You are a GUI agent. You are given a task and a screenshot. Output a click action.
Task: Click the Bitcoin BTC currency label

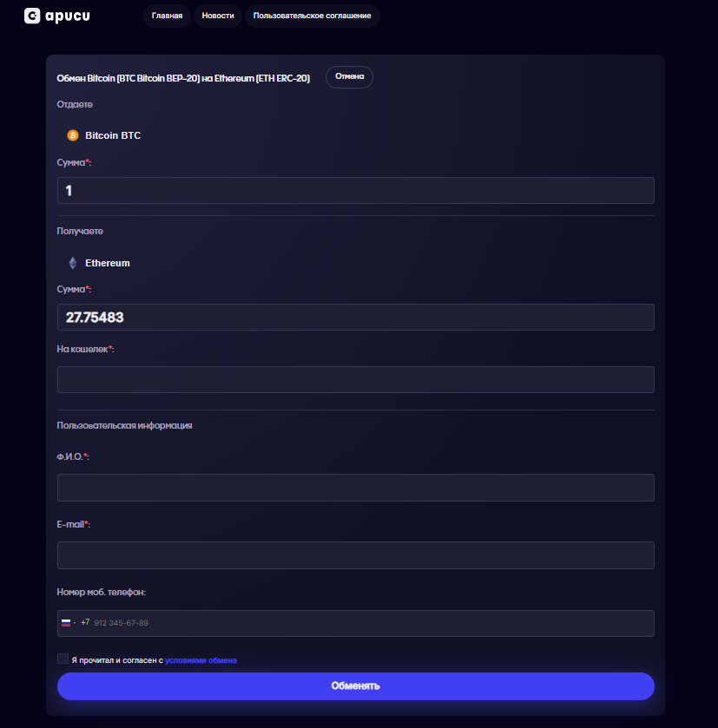tap(113, 135)
